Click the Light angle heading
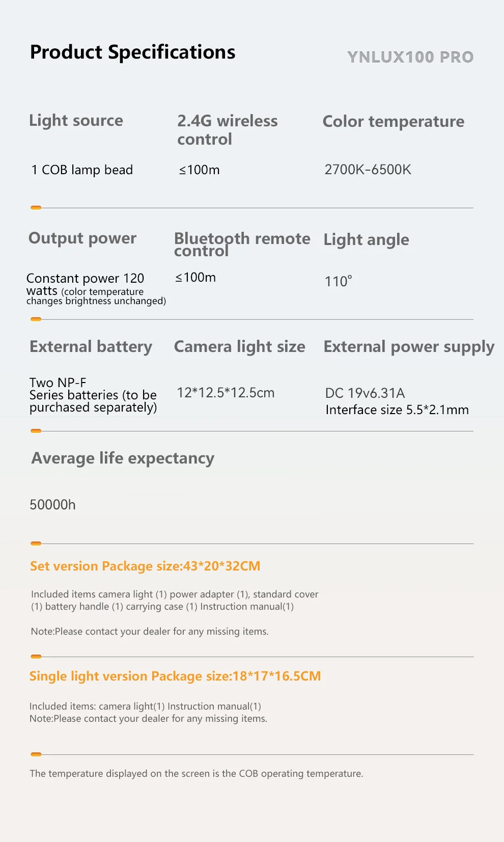Viewport: 504px width, 842px height. point(366,240)
